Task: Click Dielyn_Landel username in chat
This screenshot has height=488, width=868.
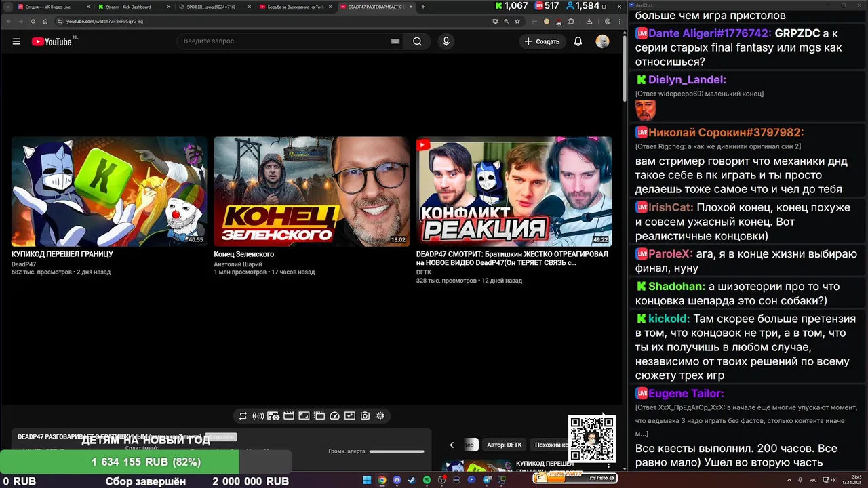Action: click(687, 80)
